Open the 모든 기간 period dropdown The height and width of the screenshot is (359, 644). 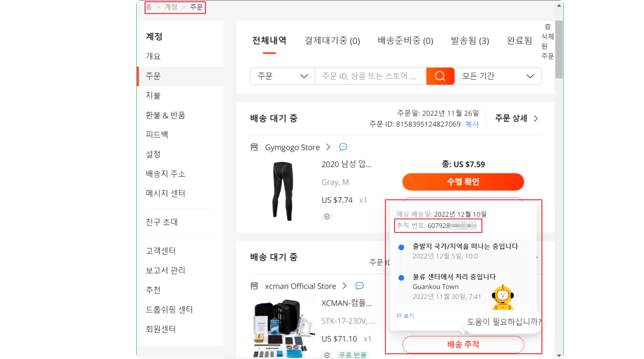(x=498, y=76)
